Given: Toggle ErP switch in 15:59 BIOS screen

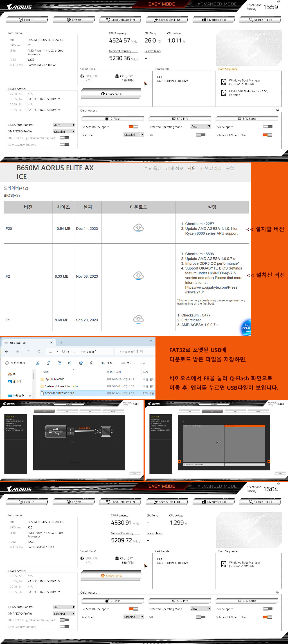Looking at the screenshot, I should click(201, 135).
